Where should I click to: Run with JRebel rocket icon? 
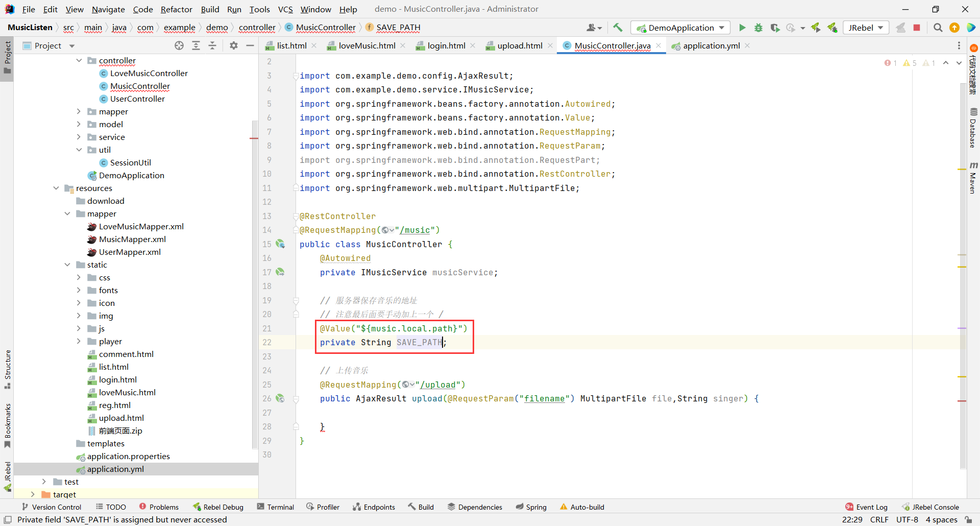pos(816,28)
